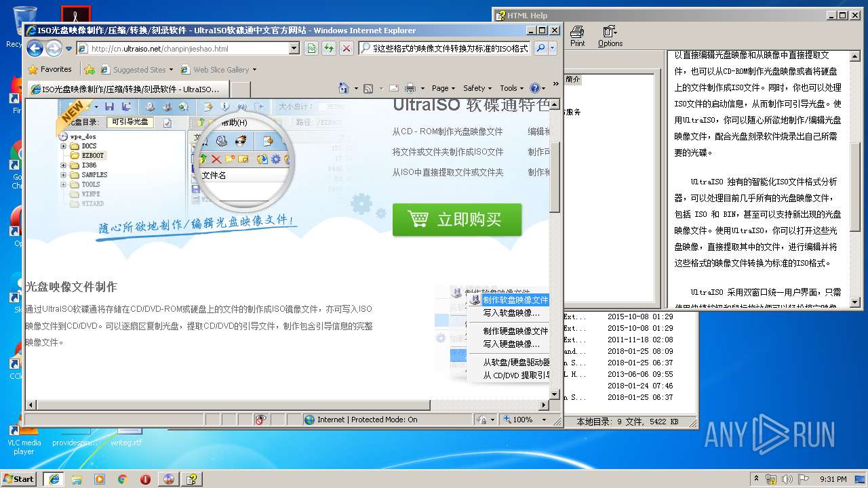
Task: Click the URL address field
Action: (x=182, y=49)
